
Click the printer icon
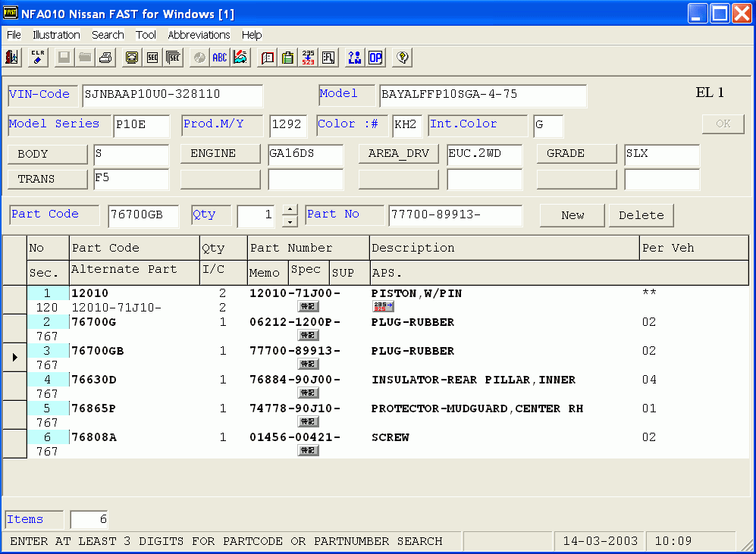point(105,58)
